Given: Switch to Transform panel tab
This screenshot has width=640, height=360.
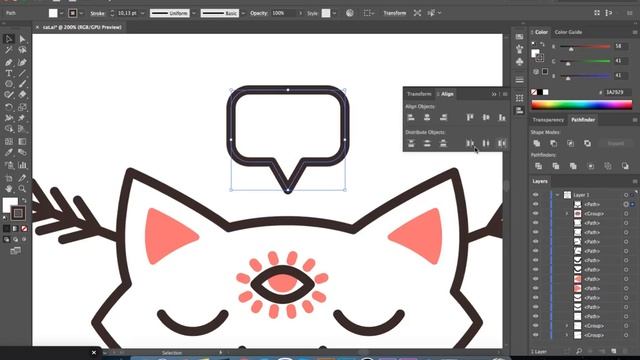Looking at the screenshot, I should click(419, 94).
